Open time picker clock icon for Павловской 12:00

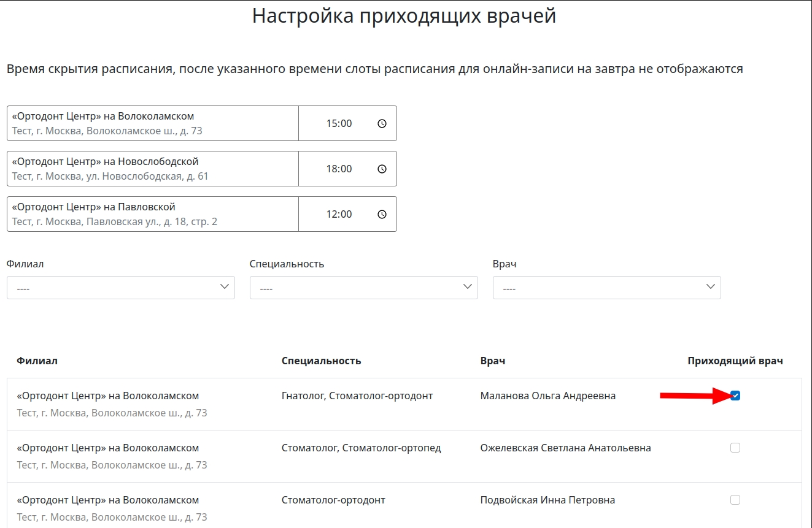point(382,214)
